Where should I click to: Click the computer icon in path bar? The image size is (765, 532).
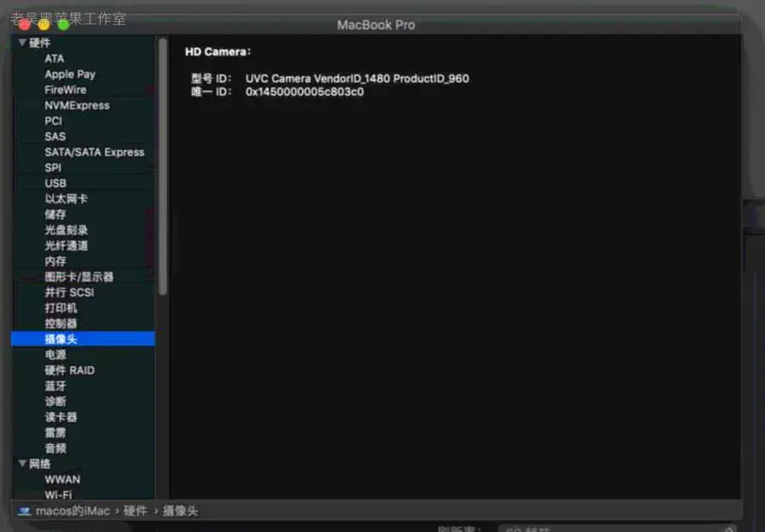tap(25, 511)
